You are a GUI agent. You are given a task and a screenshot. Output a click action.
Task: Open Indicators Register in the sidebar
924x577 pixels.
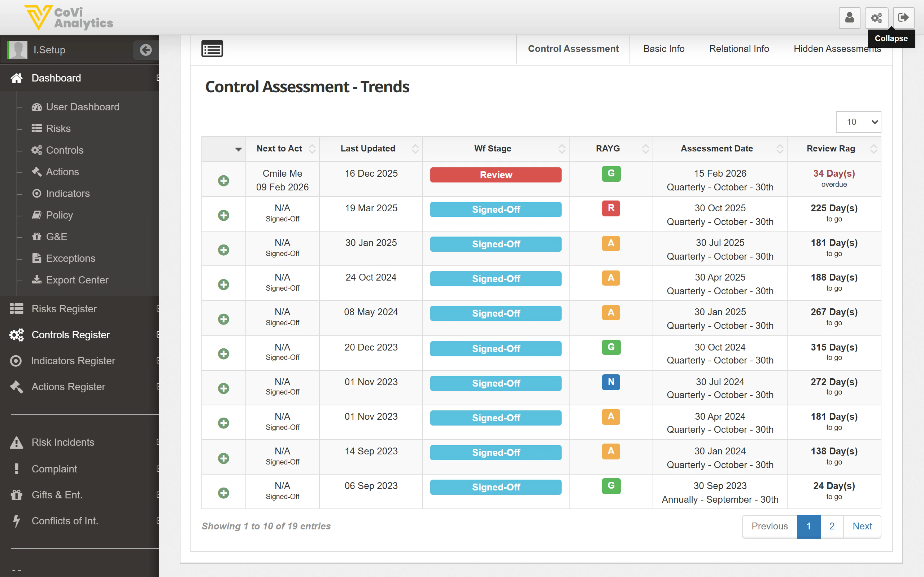click(73, 361)
